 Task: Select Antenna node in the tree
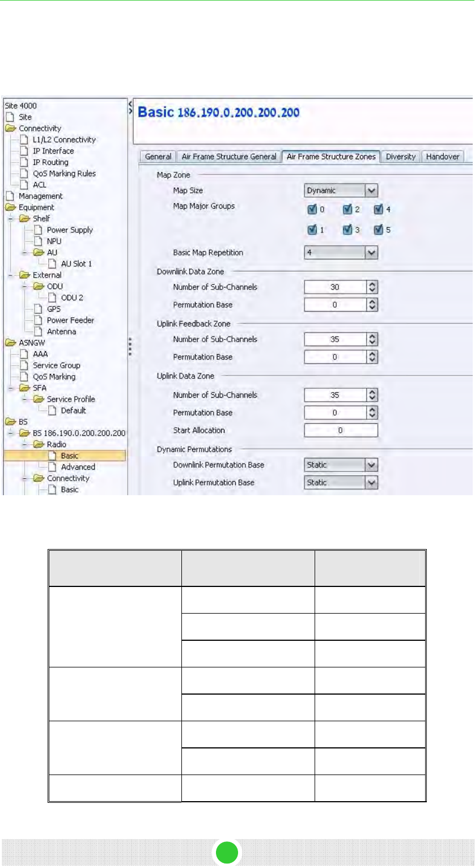(x=61, y=331)
